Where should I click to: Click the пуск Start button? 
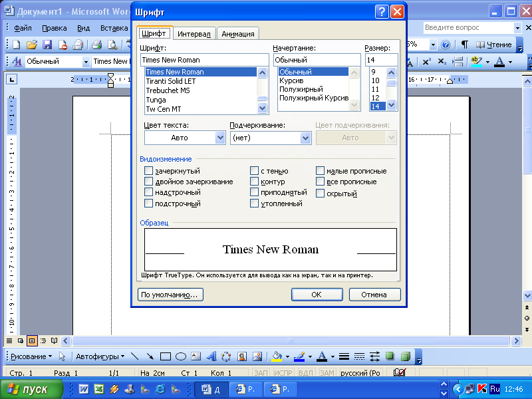tap(31, 389)
